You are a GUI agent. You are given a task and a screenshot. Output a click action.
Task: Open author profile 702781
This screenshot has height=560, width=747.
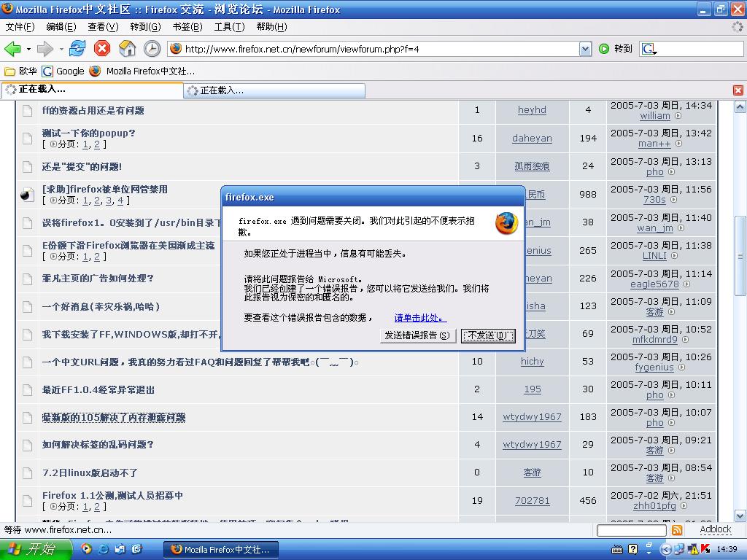click(532, 500)
